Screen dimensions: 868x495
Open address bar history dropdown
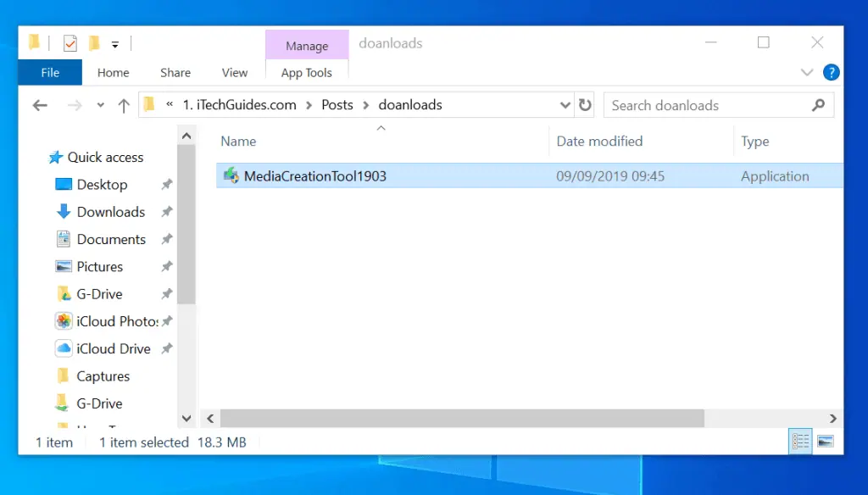tap(565, 105)
